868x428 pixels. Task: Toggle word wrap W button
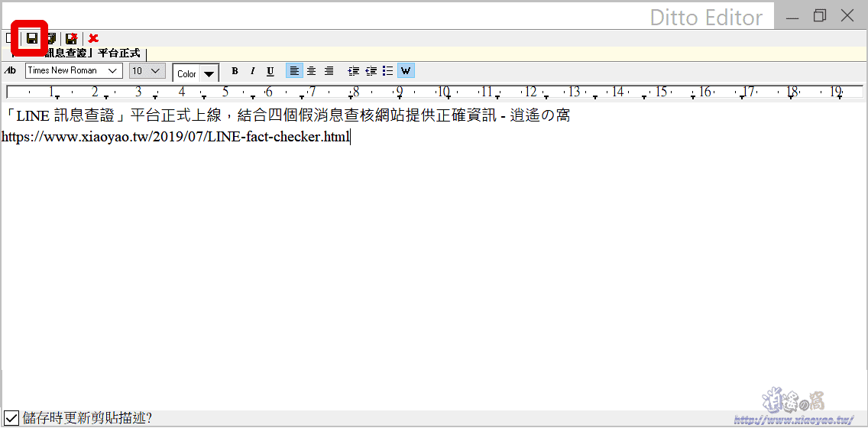point(406,71)
